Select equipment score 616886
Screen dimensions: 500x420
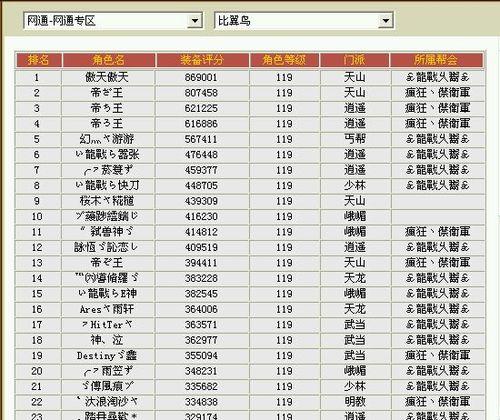point(201,124)
